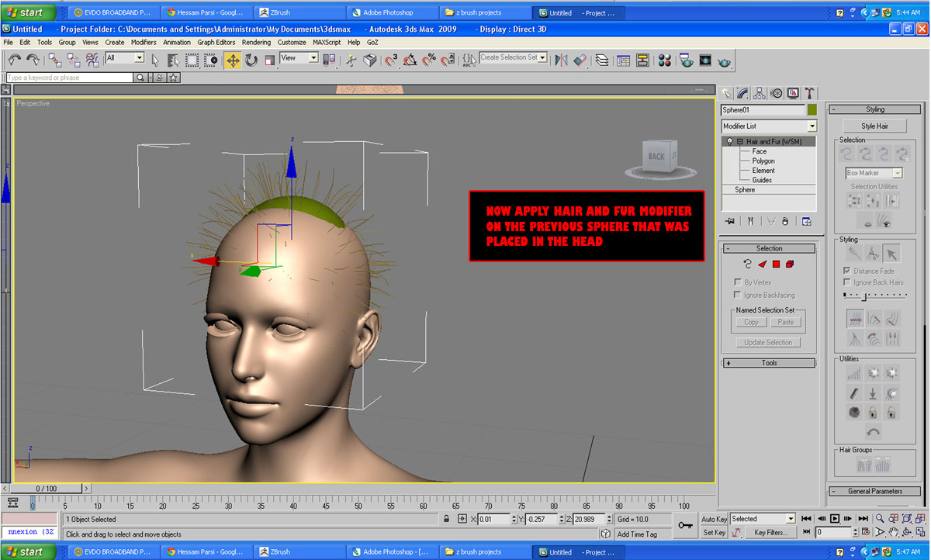Viewport: 931px width, 560px height.
Task: Open the Modifiers menu
Action: (x=144, y=43)
